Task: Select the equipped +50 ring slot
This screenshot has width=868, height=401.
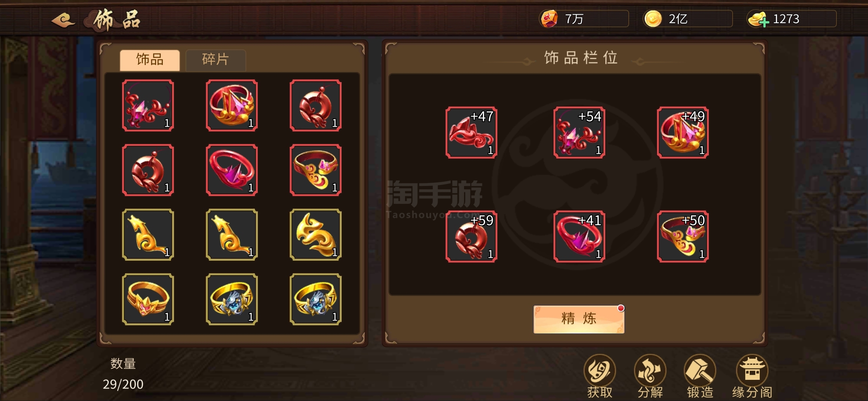Action: pos(683,237)
